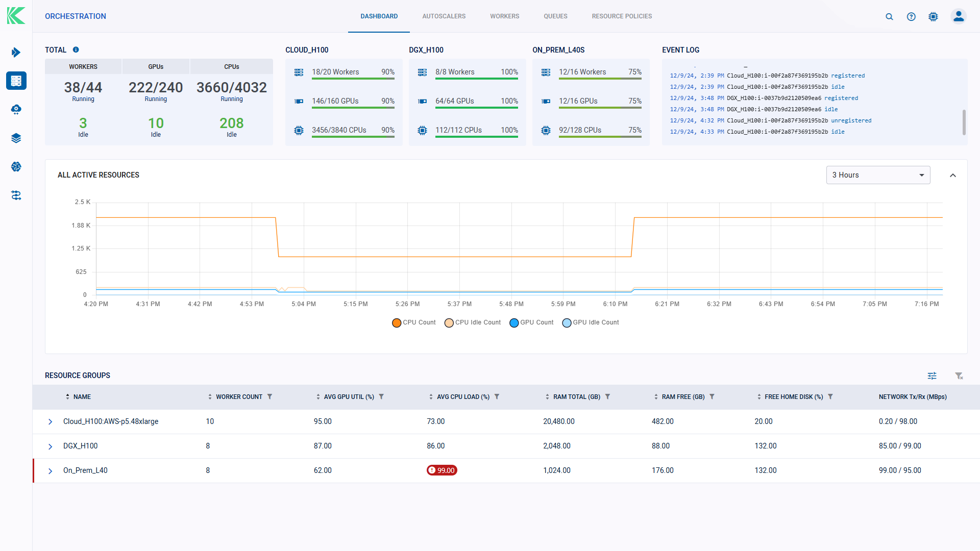Switch to the Autoscalers tab
The height and width of the screenshot is (551, 980).
pos(444,16)
